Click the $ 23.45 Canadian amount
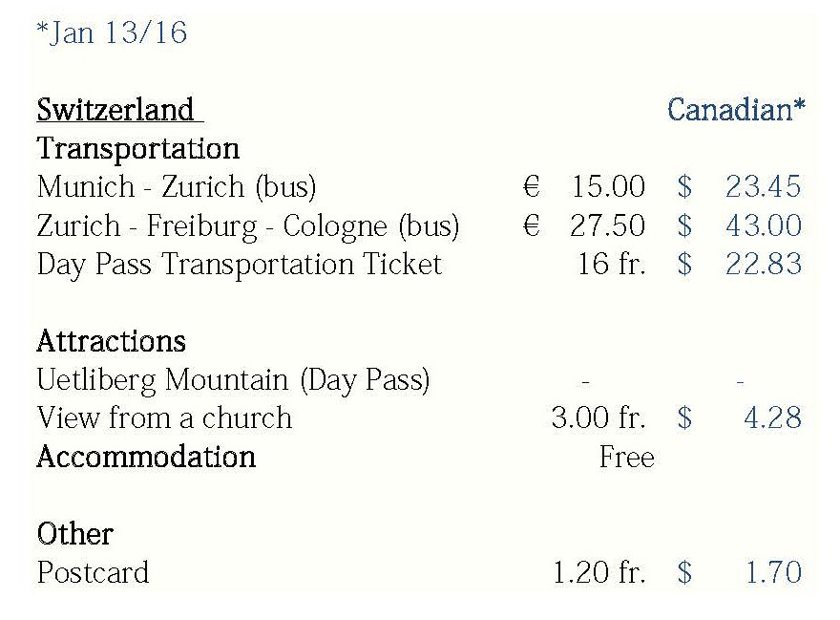 [x=740, y=186]
